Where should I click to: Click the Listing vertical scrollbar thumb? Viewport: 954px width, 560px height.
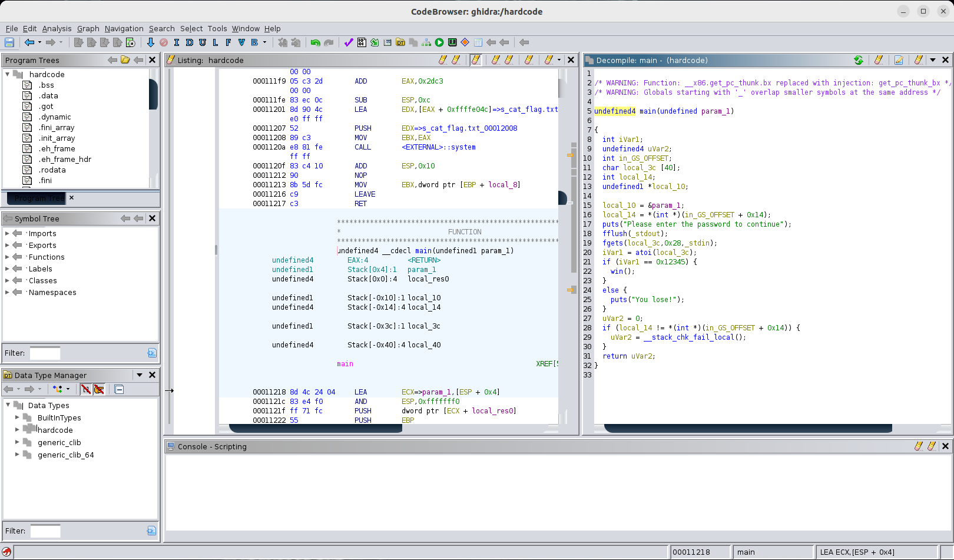point(563,198)
